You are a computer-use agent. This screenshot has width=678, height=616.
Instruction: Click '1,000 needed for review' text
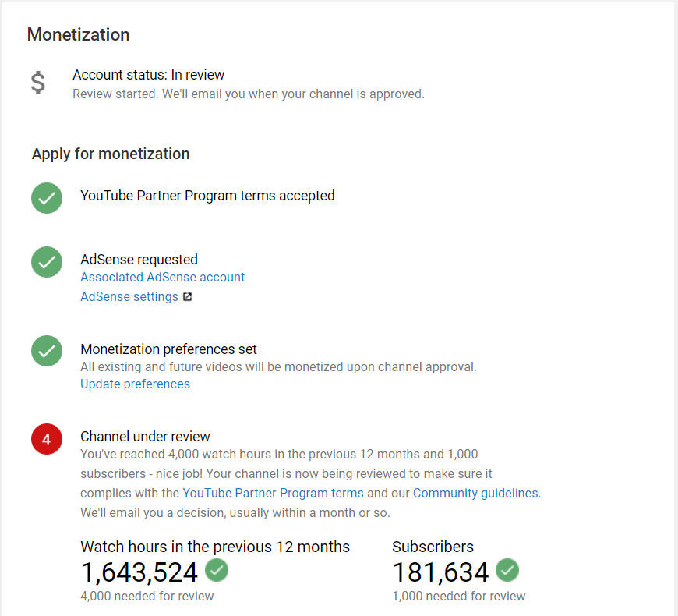[x=459, y=596]
